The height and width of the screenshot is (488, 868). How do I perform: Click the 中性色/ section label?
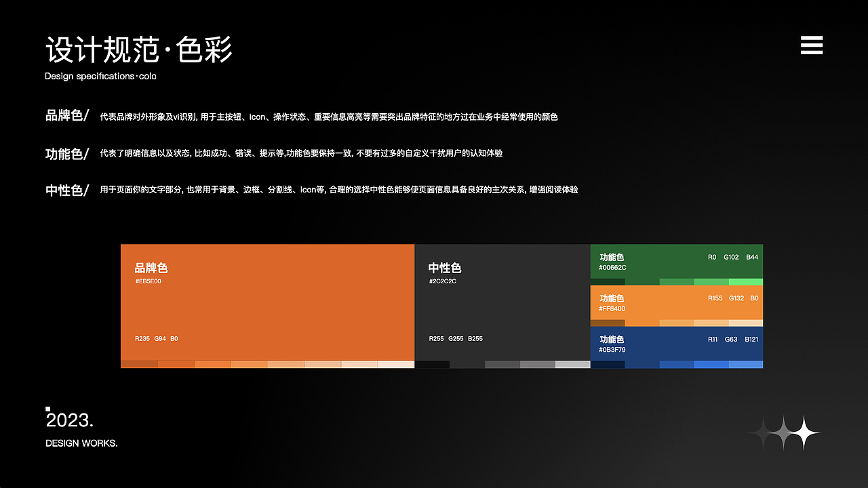[x=67, y=190]
